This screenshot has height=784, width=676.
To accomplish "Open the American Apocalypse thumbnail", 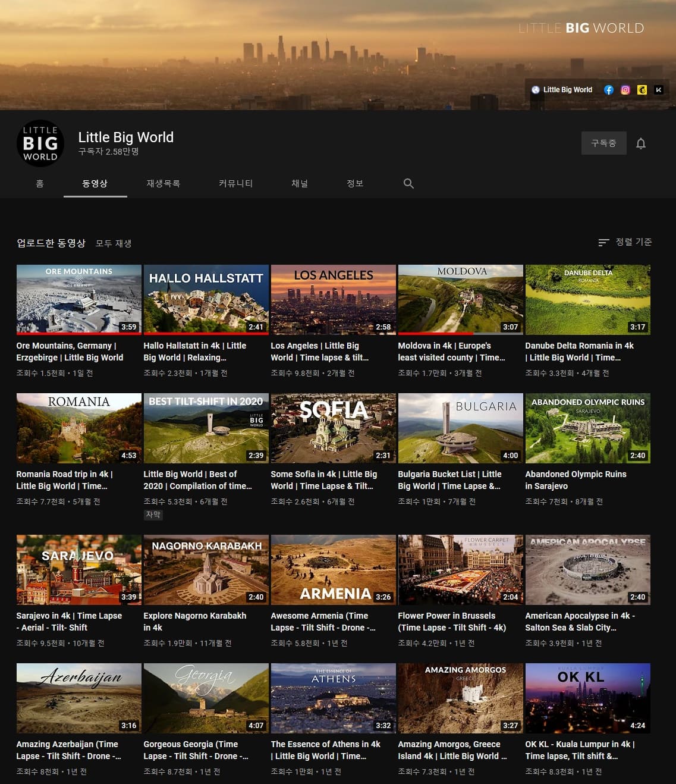I will click(x=588, y=570).
